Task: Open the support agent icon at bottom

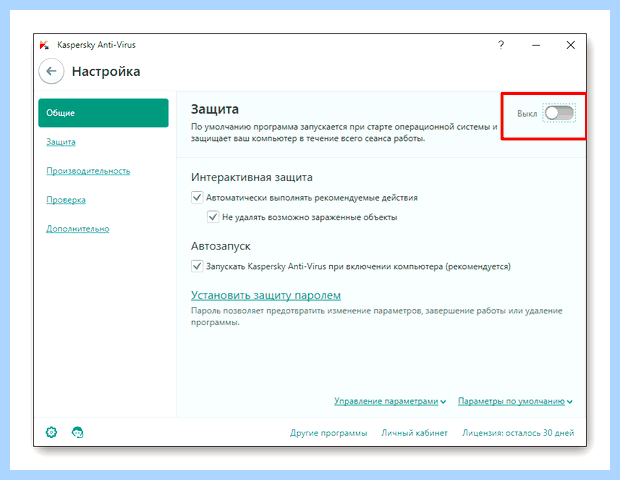Action: pyautogui.click(x=78, y=432)
